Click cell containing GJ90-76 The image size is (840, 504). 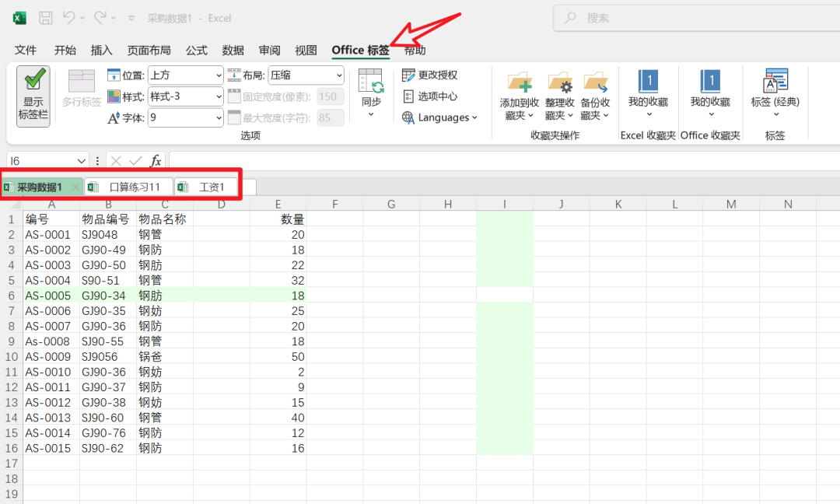click(x=107, y=432)
